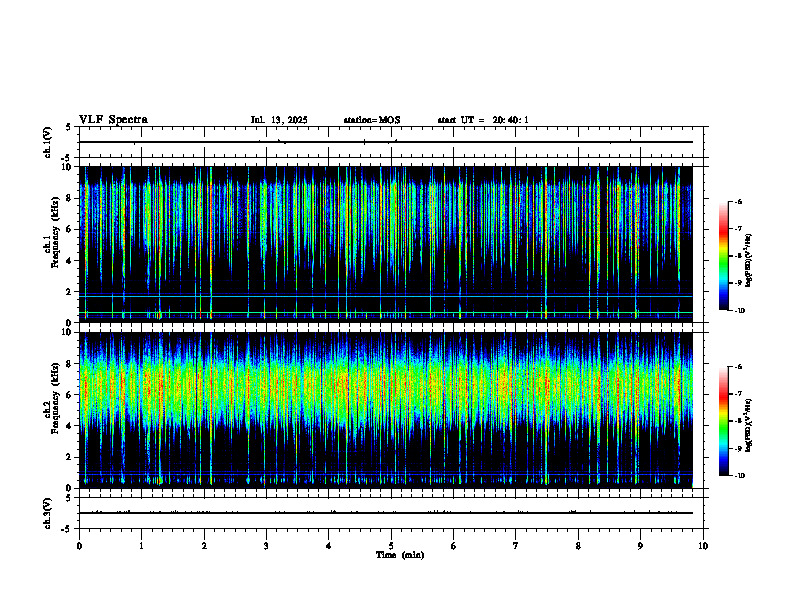The image size is (792, 612).
Task: Click the ch.2 spectrogram color scale bar
Action: pos(724,421)
